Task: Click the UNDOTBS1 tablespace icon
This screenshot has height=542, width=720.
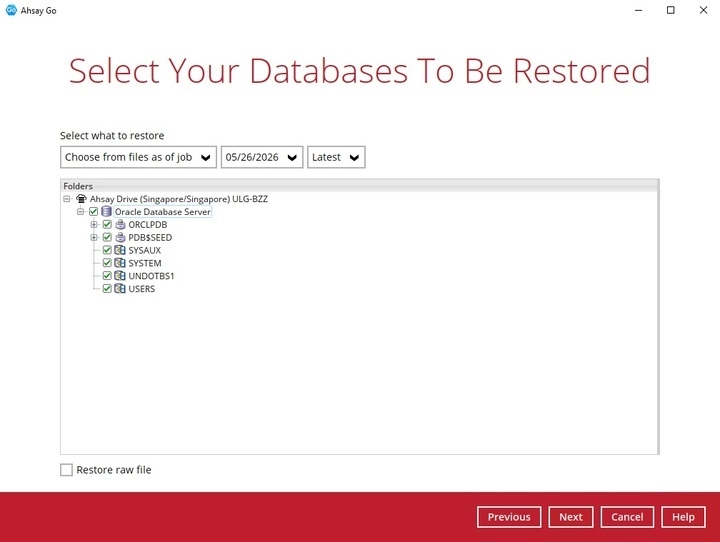Action: click(x=120, y=276)
